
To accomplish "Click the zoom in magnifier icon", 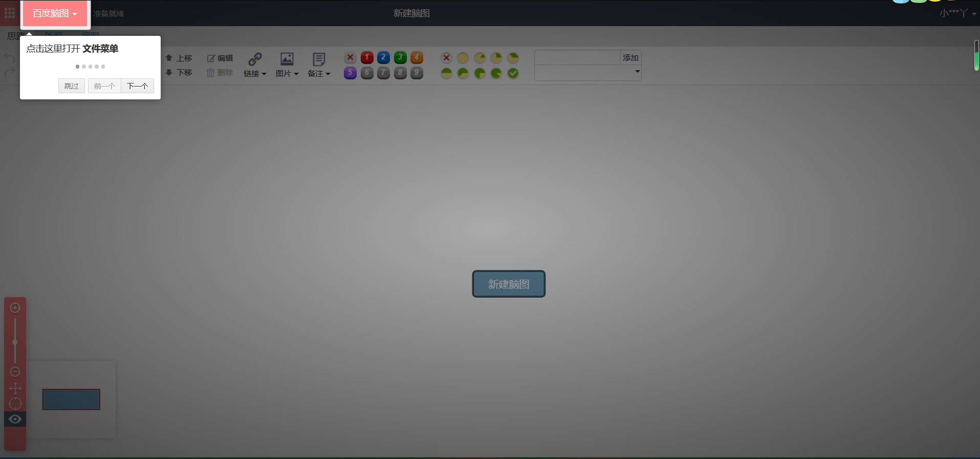I will [x=15, y=308].
